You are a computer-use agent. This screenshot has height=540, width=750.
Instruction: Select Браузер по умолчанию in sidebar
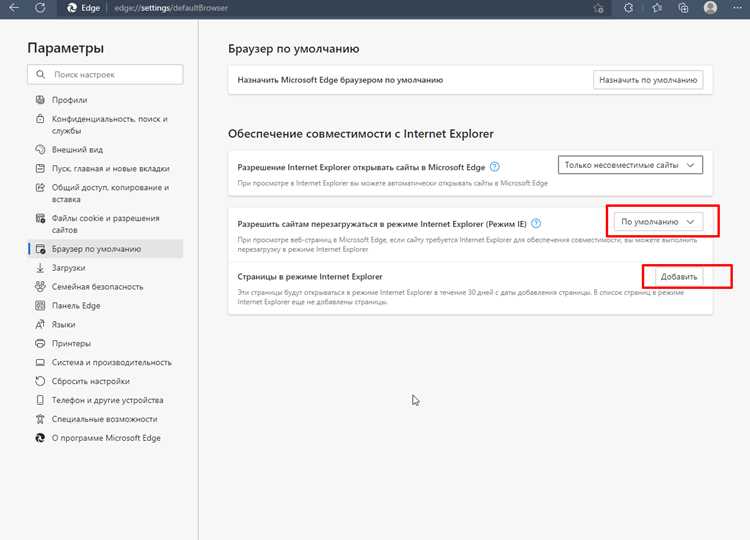pos(105,249)
